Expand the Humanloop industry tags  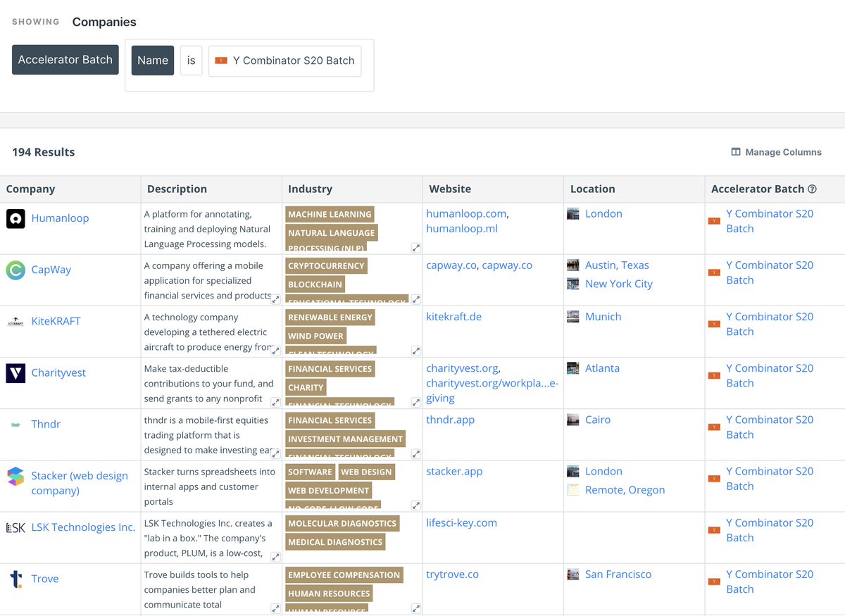tap(416, 248)
